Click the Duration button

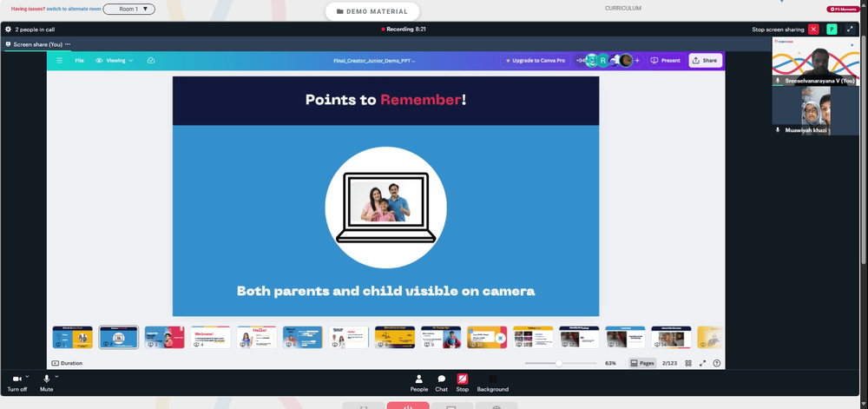pyautogui.click(x=67, y=363)
